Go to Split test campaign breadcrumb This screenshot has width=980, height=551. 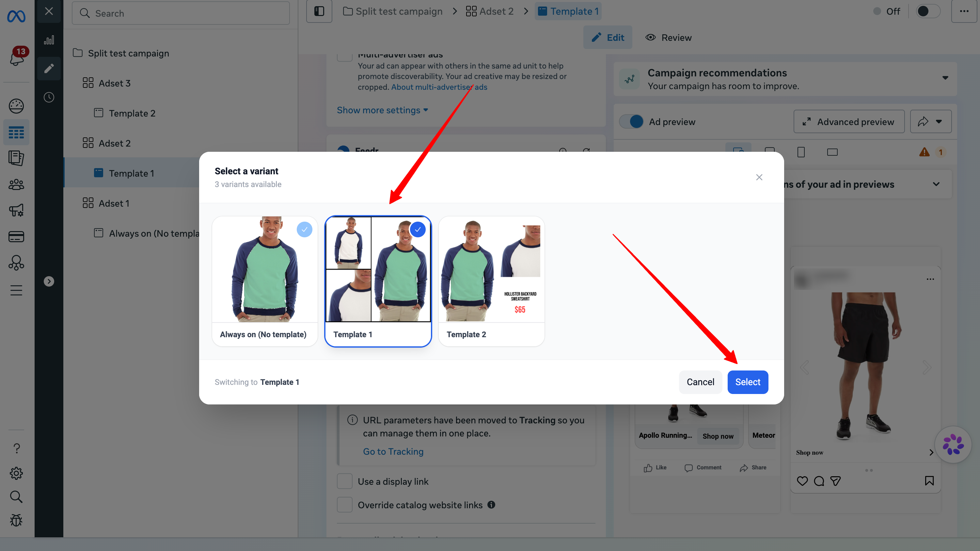click(x=393, y=11)
